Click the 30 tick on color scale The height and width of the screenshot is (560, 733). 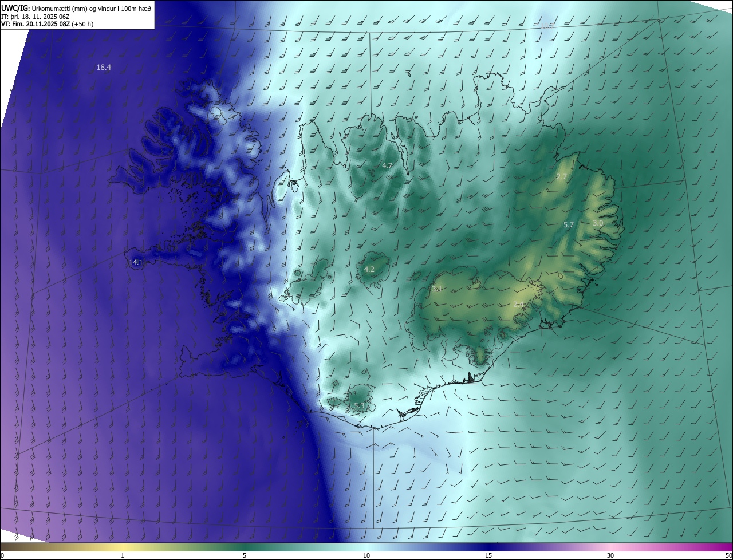[x=610, y=555]
